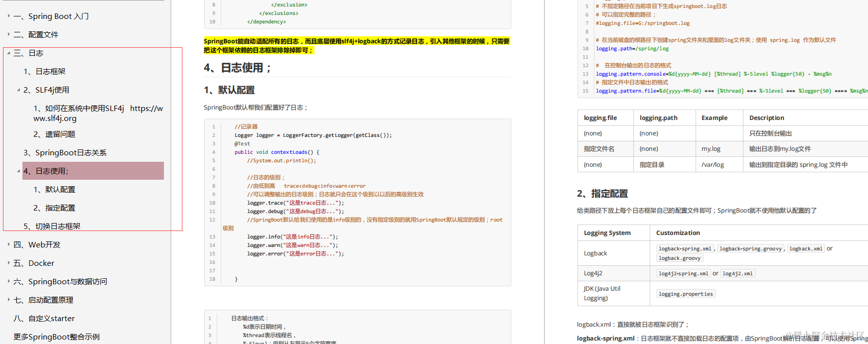Select highlighted 4、日志使用 outline entry
This screenshot has width=868, height=344.
pyautogui.click(x=93, y=171)
